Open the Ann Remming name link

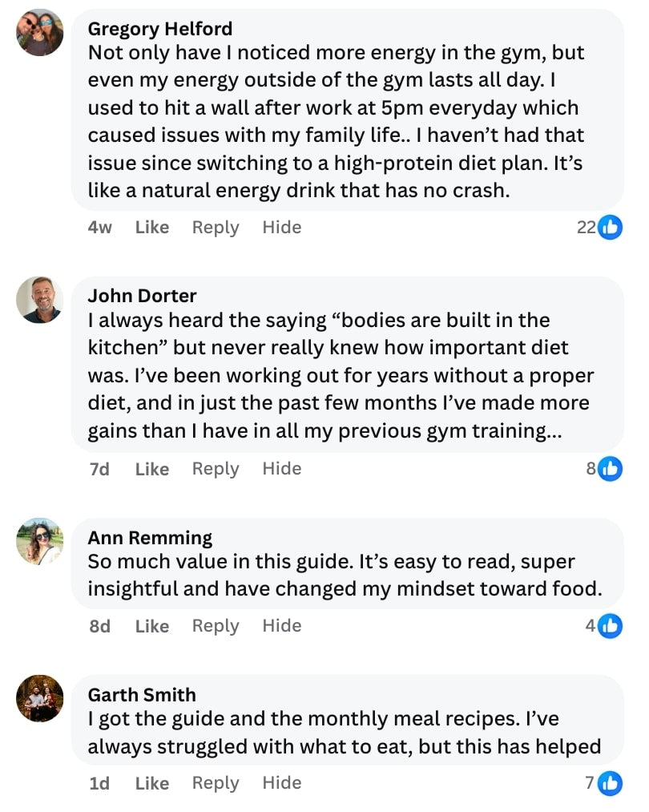[x=150, y=538]
